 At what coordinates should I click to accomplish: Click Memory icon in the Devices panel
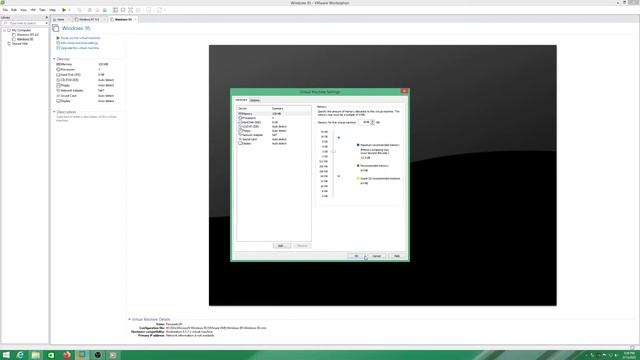(x=58, y=64)
